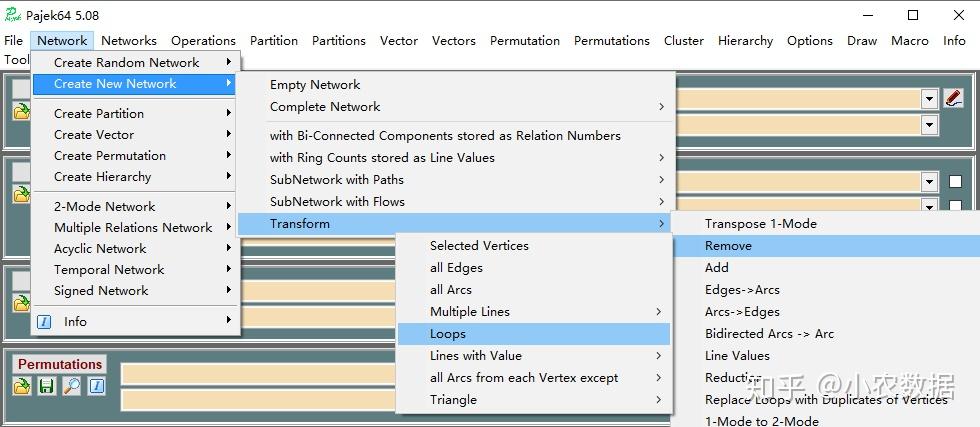Viewport: 980px width, 427px height.
Task: Click the Pajek app icon in the title bar
Action: pos(12,15)
